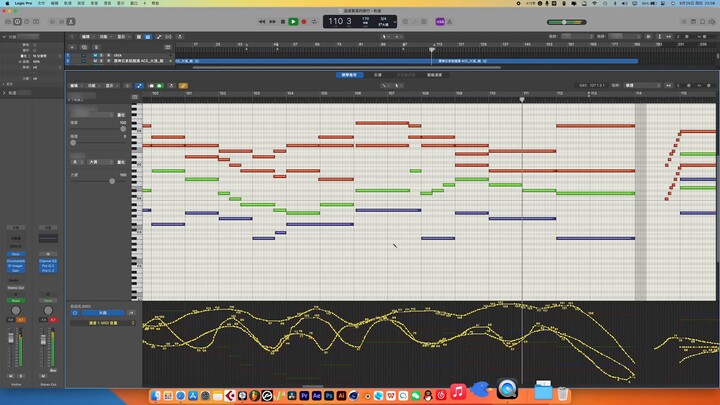Click the time quantize button in inspector
Viewport: 720px width, 405px height.
click(x=121, y=115)
